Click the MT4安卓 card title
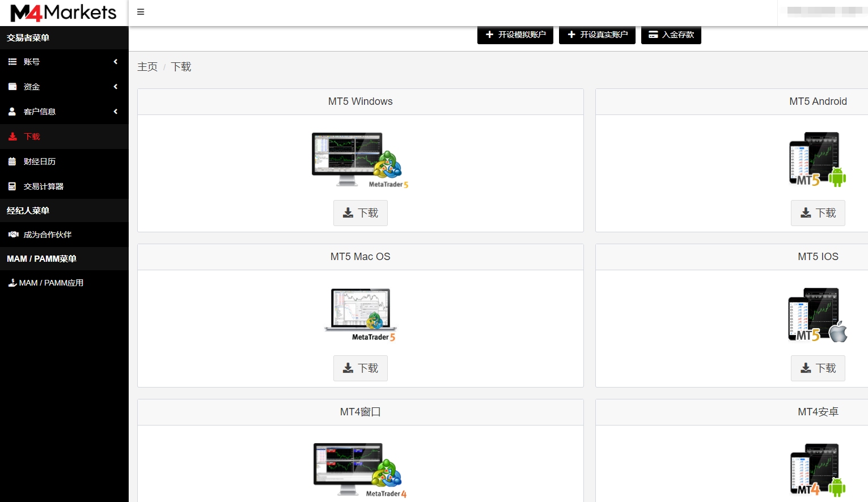This screenshot has width=868, height=502. click(x=818, y=412)
